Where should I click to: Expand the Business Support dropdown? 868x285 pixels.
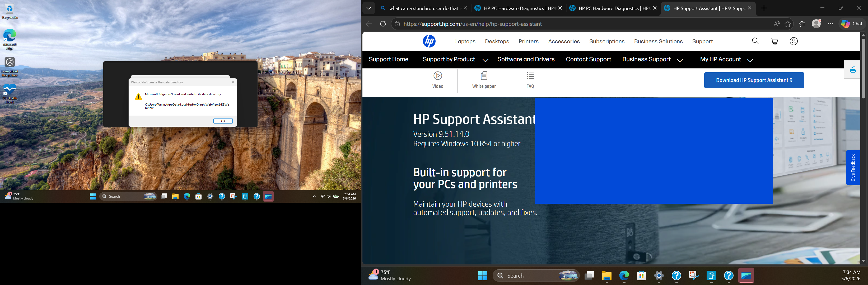[x=680, y=60]
